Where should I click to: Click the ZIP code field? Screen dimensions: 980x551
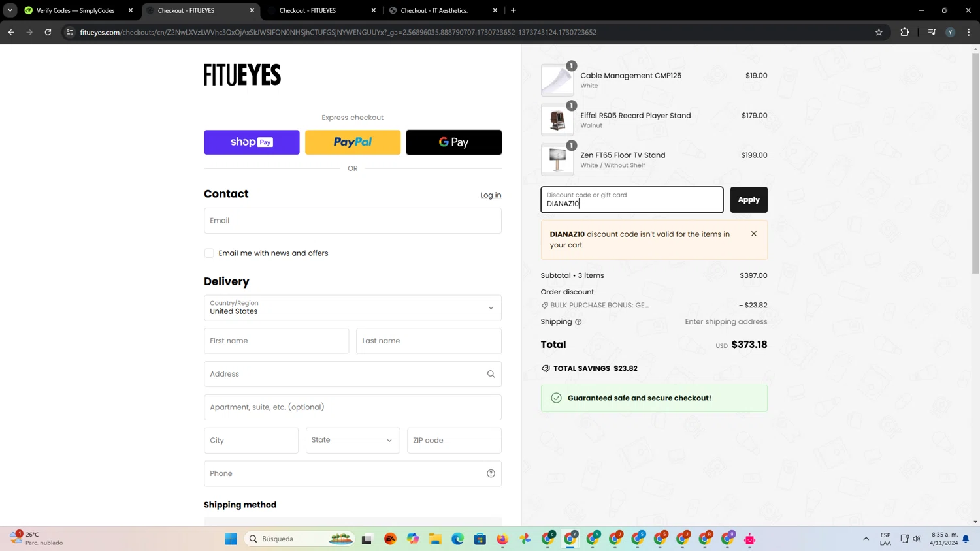[454, 441]
